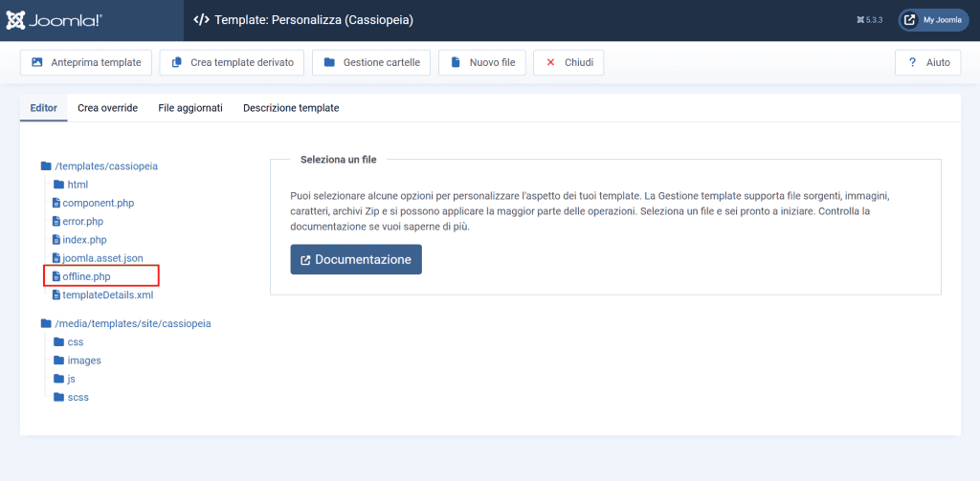This screenshot has height=481, width=980.
Task: Click the 'Seleziona un file' heading
Action: [x=338, y=160]
